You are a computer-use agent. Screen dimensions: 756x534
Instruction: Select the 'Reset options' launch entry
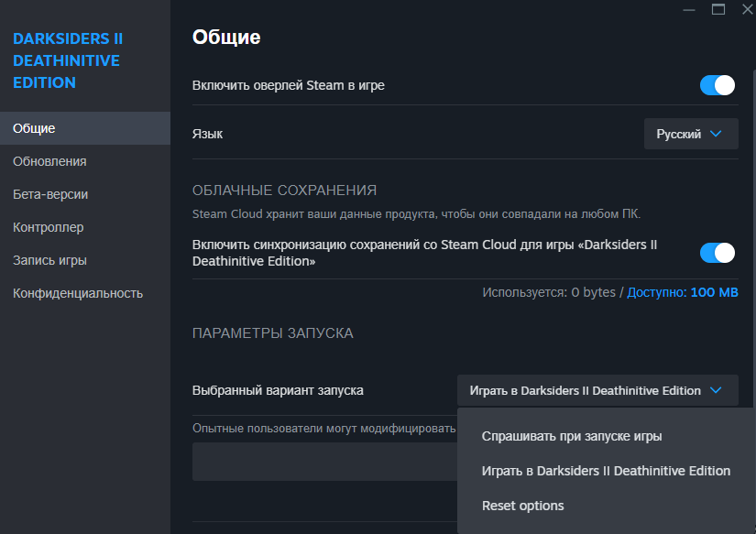[522, 506]
